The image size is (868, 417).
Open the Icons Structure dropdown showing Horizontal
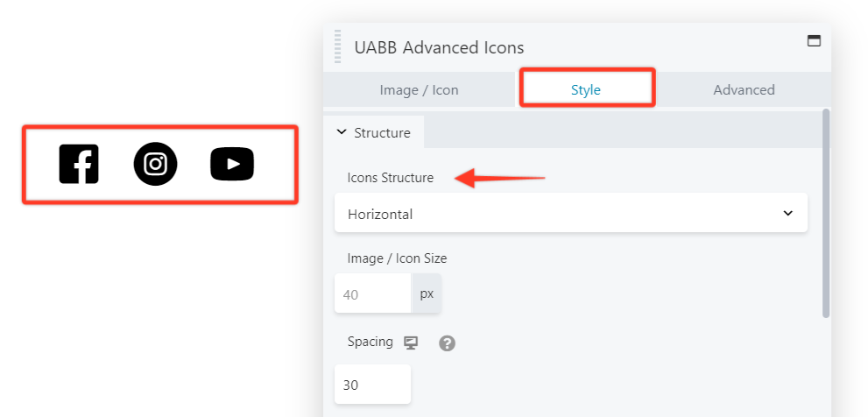[x=571, y=214]
